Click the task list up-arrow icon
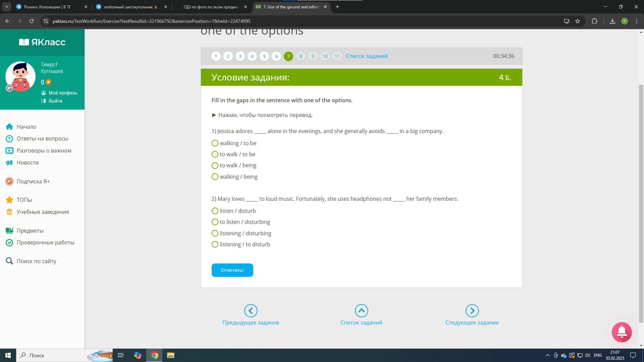This screenshot has height=362, width=644. pyautogui.click(x=361, y=311)
